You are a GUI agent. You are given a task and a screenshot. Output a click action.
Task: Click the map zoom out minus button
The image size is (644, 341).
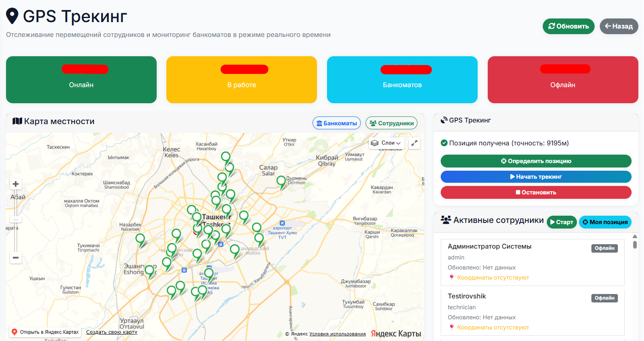[16, 258]
